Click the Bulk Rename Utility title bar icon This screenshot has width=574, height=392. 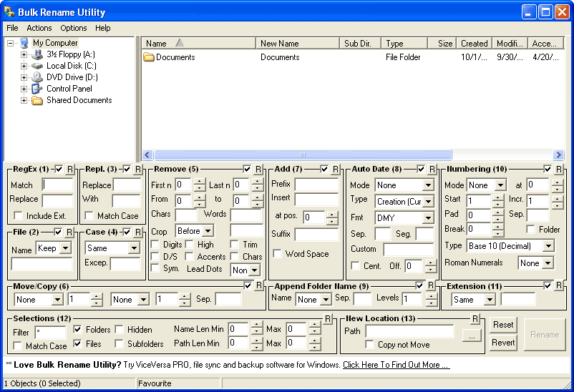pyautogui.click(x=9, y=12)
